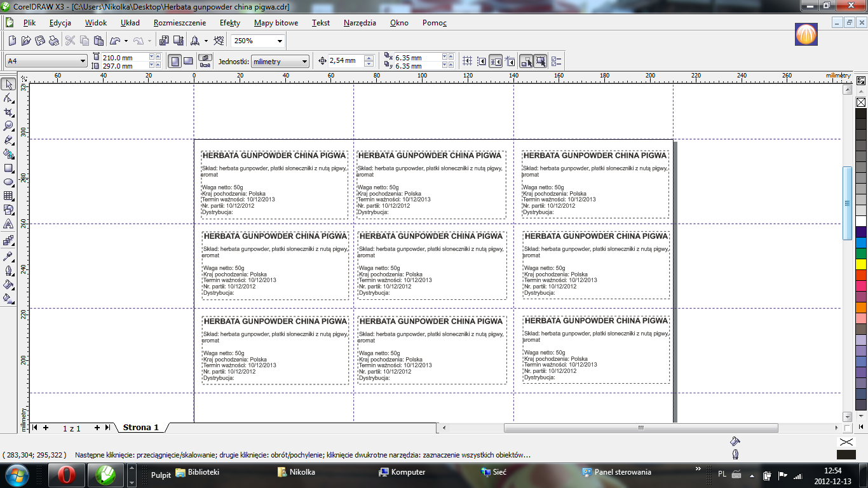Image resolution: width=868 pixels, height=488 pixels.
Task: Click the Print icon in toolbar
Action: pos(54,41)
